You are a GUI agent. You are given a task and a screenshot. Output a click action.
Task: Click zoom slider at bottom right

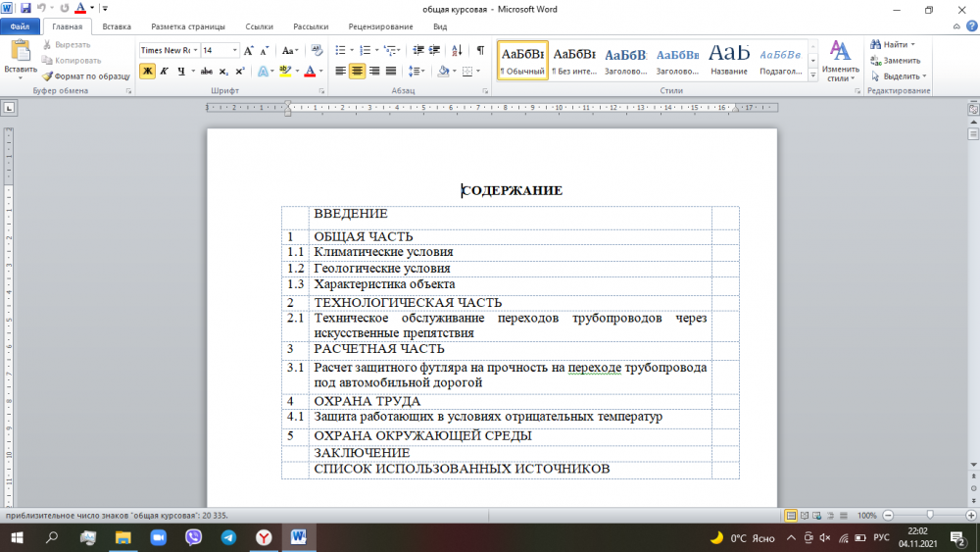[930, 515]
